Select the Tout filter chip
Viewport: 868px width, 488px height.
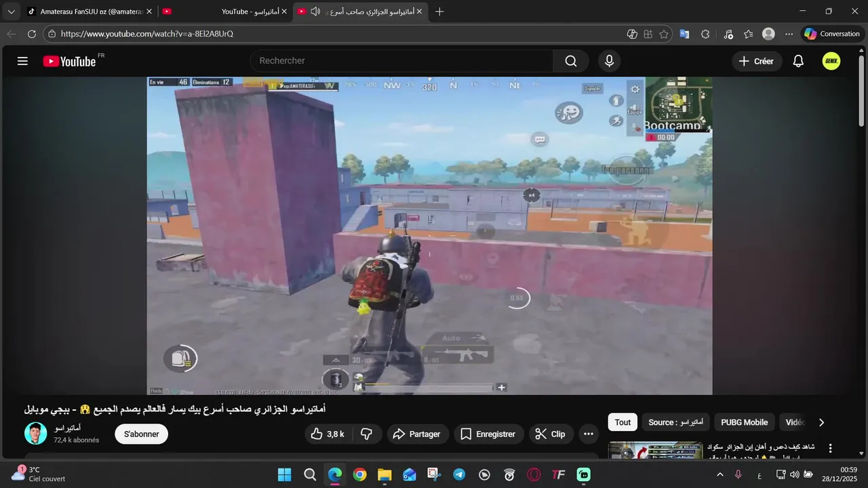[623, 422]
